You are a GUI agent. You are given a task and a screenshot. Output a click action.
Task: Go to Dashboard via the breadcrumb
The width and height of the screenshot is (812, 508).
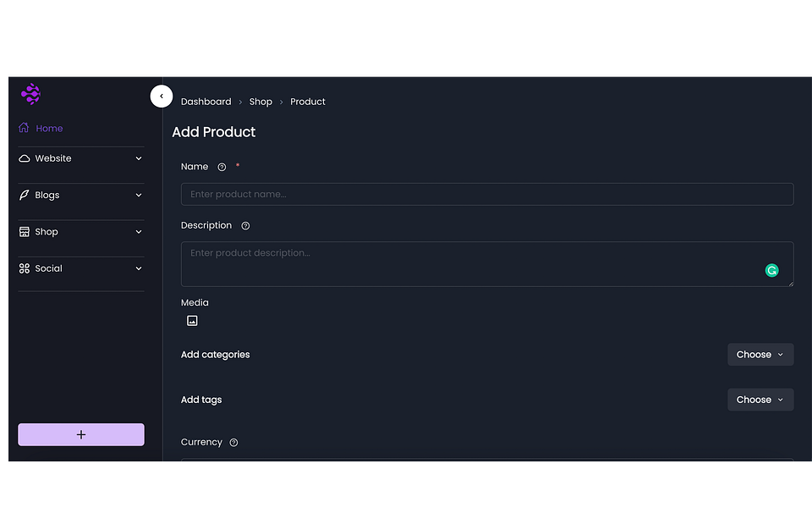[206, 102]
